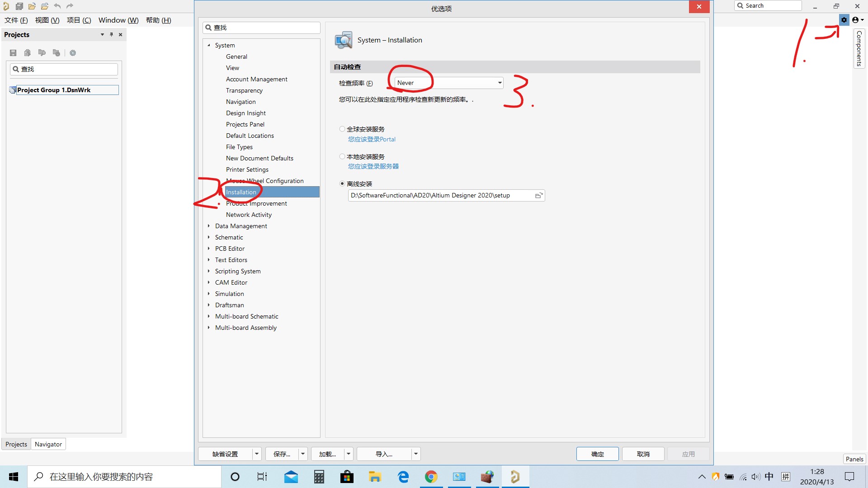Select the local installation service radio
The image size is (868, 488).
coord(342,157)
